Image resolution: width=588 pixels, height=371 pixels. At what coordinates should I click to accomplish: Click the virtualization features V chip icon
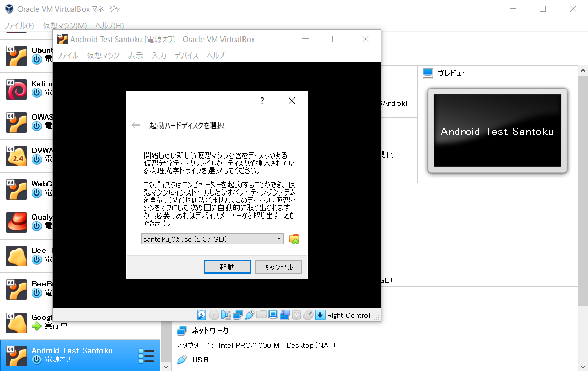point(296,315)
